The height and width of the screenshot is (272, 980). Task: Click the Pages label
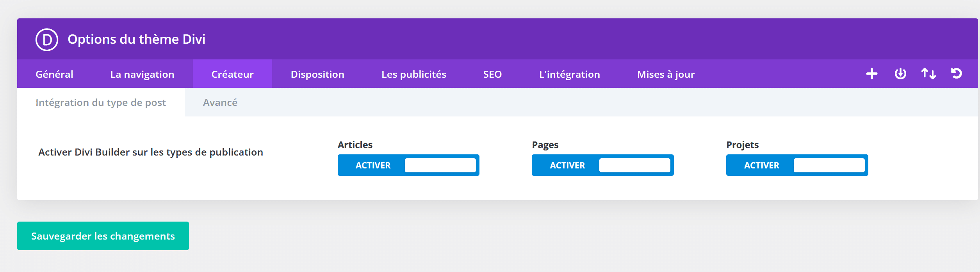click(x=545, y=145)
